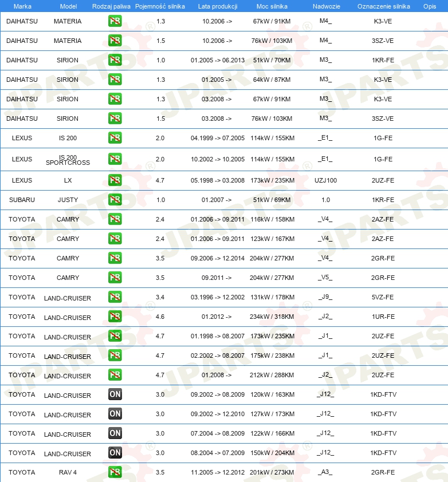Click production date 01.2012 ->
This screenshot has width=448, height=482.
(x=217, y=317)
